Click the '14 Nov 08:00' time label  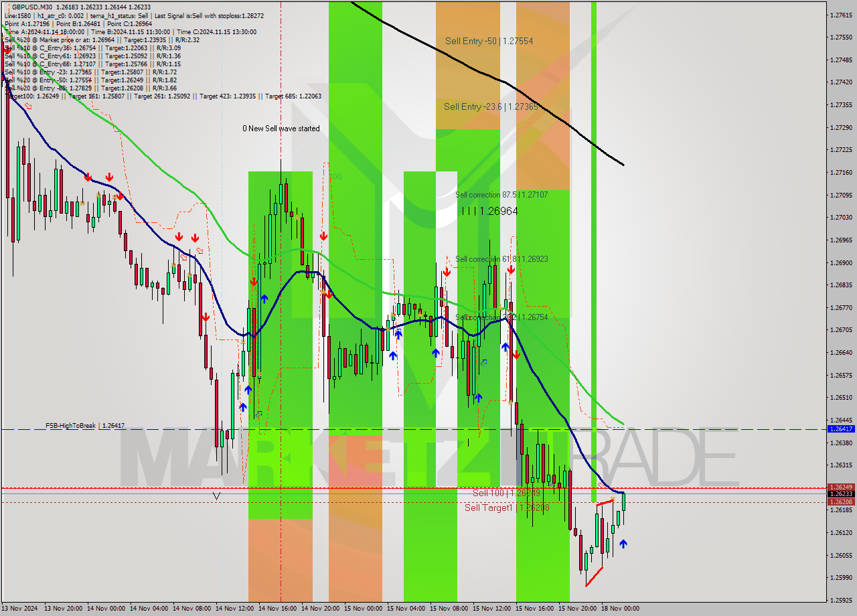coord(191,609)
